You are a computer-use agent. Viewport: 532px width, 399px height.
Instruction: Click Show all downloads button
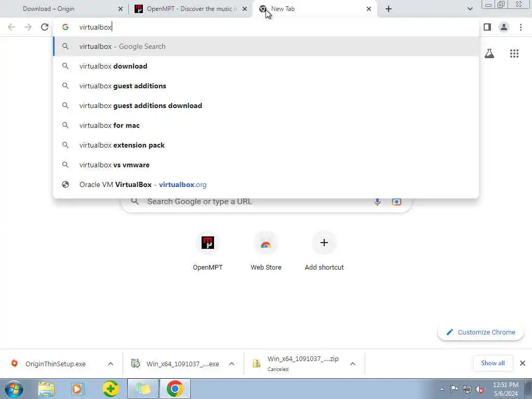(493, 363)
